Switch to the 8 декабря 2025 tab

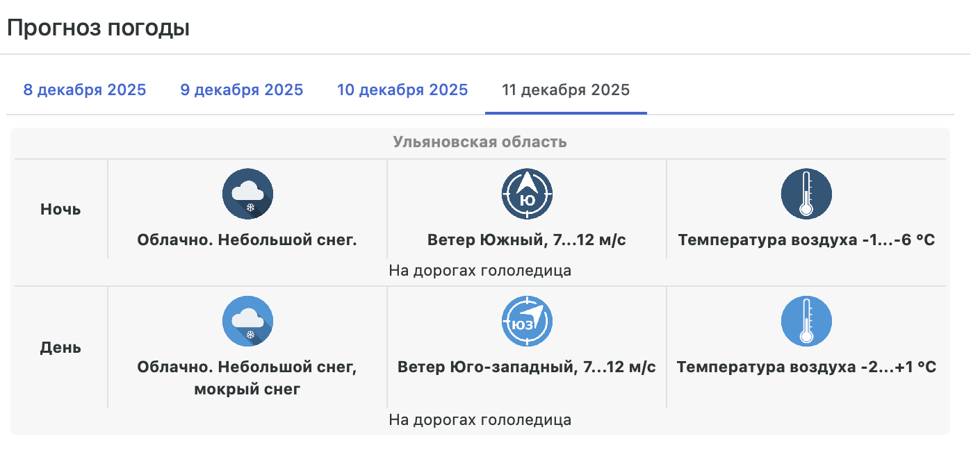point(85,90)
